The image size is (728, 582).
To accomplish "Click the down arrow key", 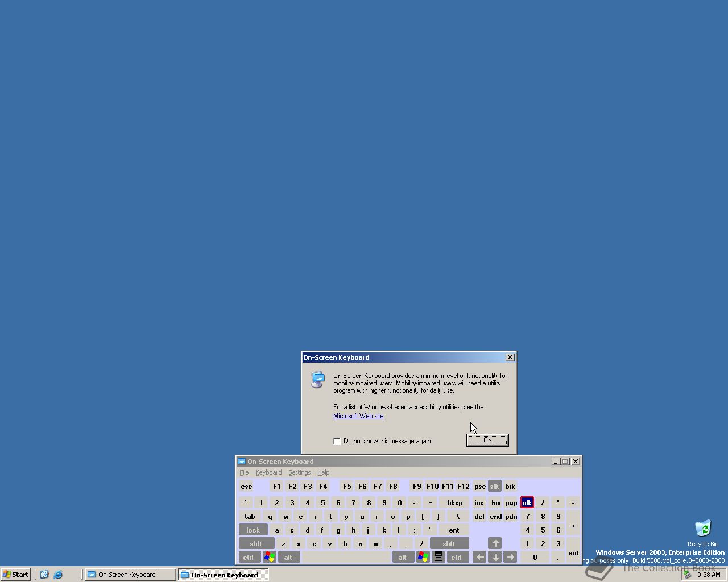I will [x=495, y=557].
